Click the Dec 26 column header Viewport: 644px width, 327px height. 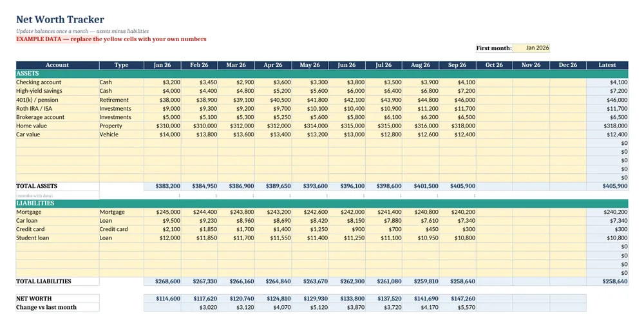click(x=568, y=65)
